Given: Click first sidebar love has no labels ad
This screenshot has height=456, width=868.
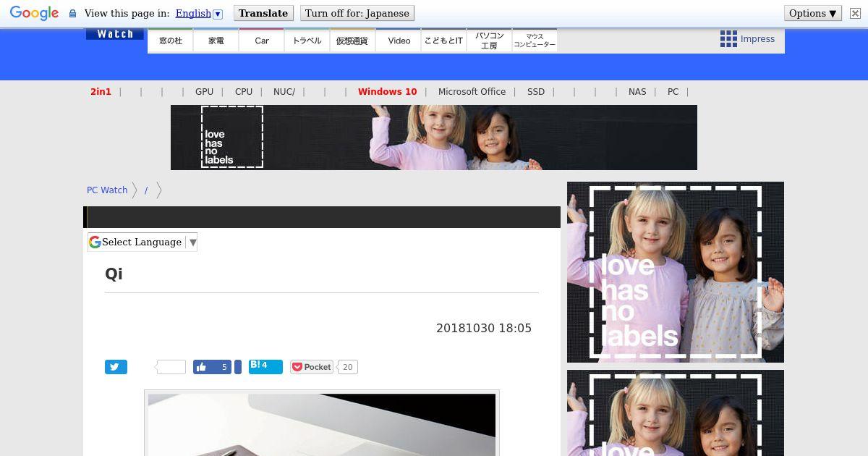Looking at the screenshot, I should pos(676,272).
